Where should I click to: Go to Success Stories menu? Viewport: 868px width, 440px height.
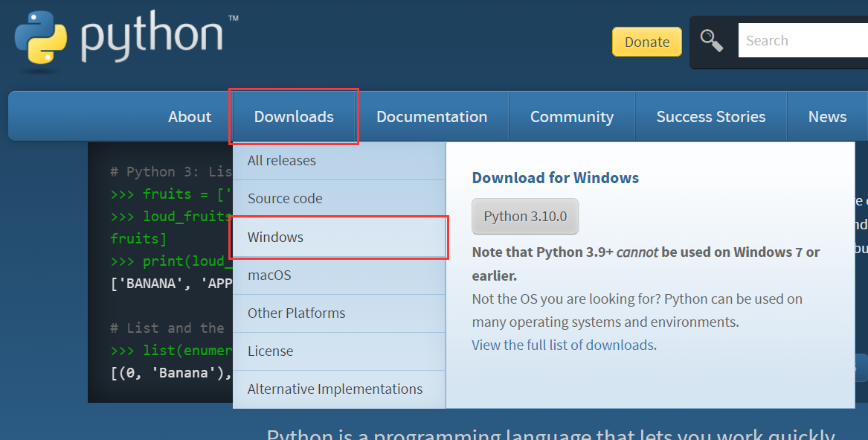click(710, 117)
